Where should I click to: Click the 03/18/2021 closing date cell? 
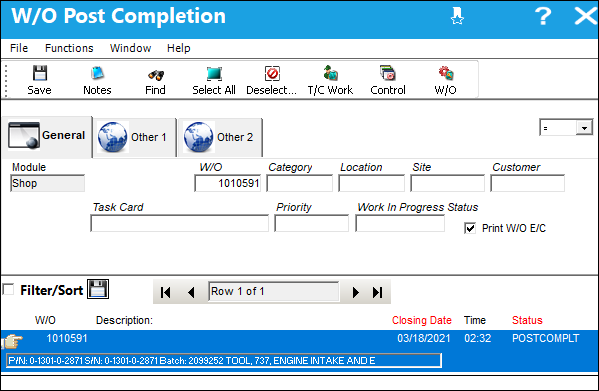(x=424, y=338)
